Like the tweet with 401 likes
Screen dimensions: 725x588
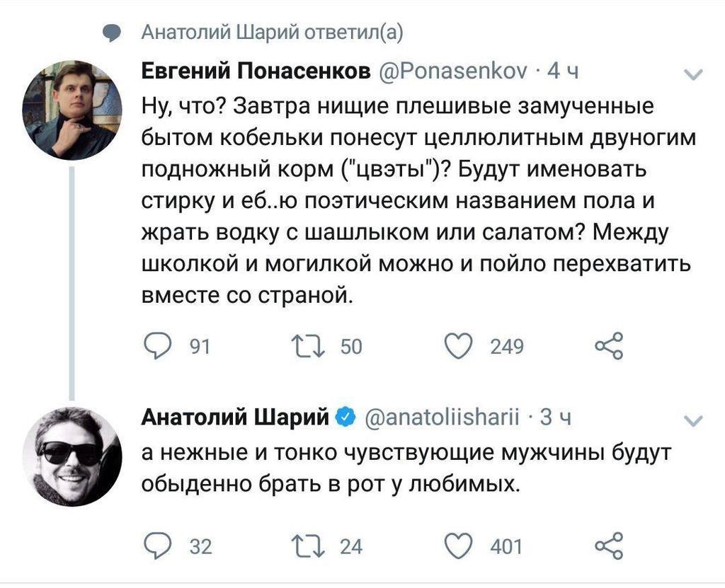click(x=458, y=546)
